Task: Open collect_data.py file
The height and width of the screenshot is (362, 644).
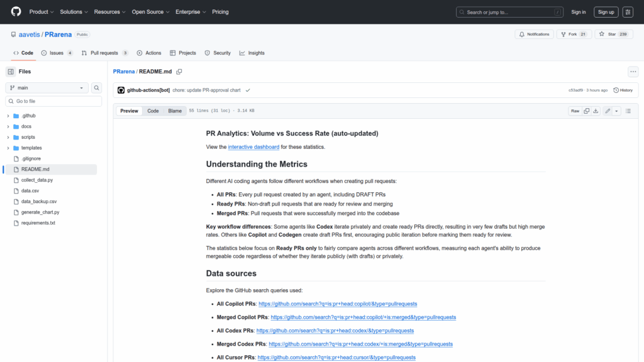Action: point(37,180)
